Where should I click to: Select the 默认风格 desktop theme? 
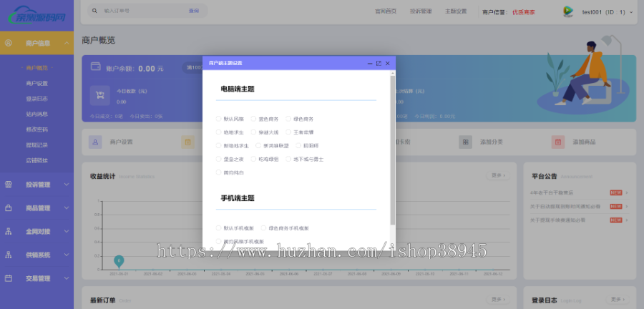[x=219, y=119]
